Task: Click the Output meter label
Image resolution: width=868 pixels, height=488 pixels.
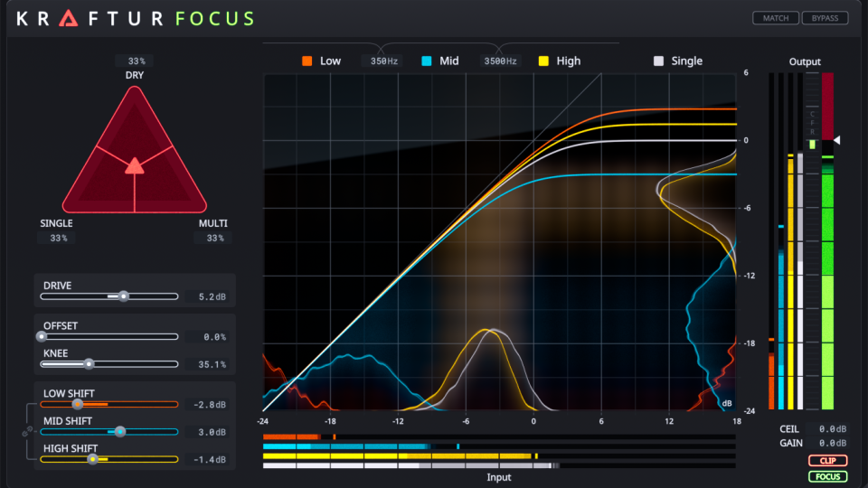Action: pos(805,61)
